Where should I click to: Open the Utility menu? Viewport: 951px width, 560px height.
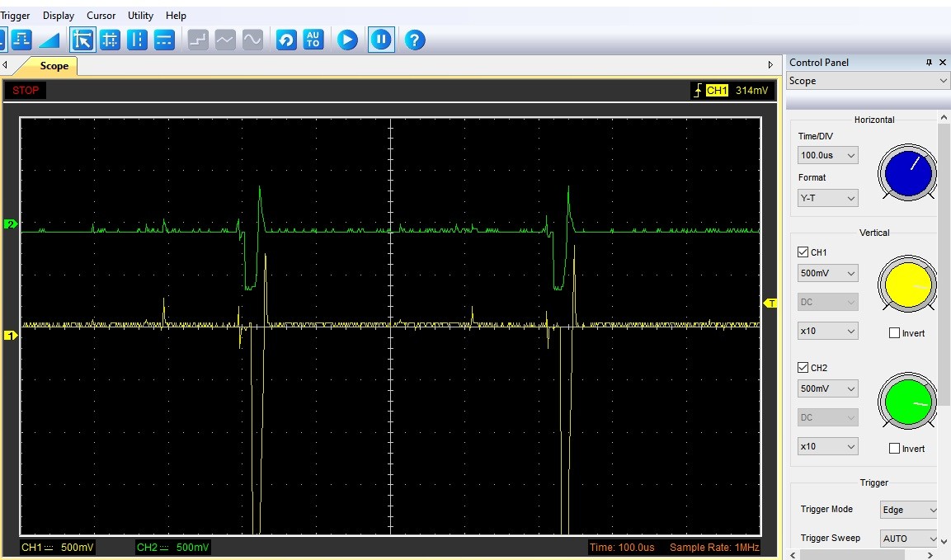coord(140,16)
